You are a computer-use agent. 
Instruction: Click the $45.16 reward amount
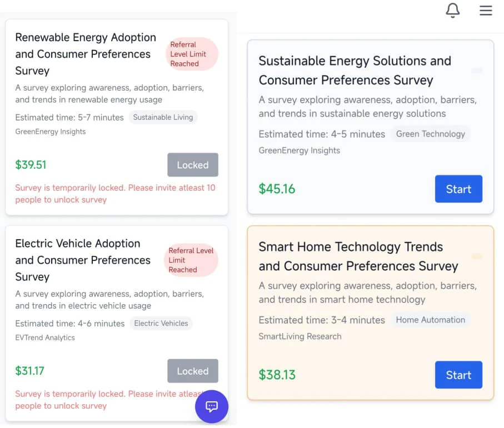[x=277, y=189]
